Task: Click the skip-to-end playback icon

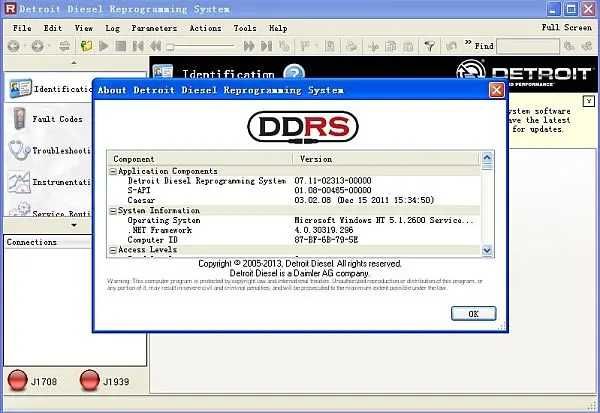Action: (x=266, y=46)
